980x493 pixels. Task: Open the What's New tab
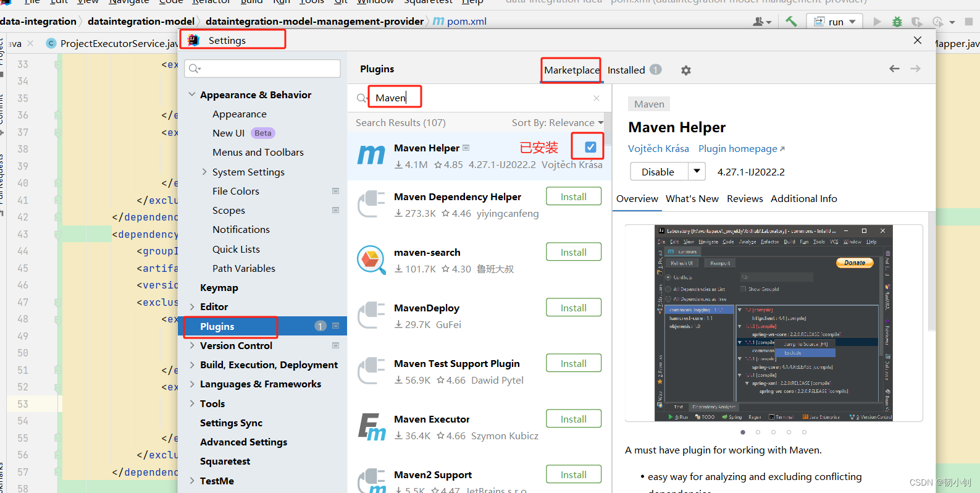[x=692, y=198]
